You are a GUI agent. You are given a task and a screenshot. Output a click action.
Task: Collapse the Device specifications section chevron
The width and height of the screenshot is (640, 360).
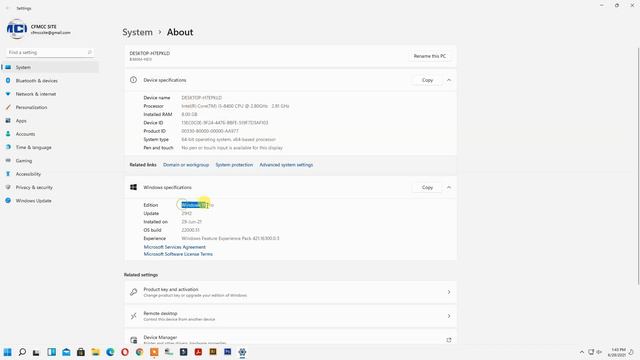point(449,80)
